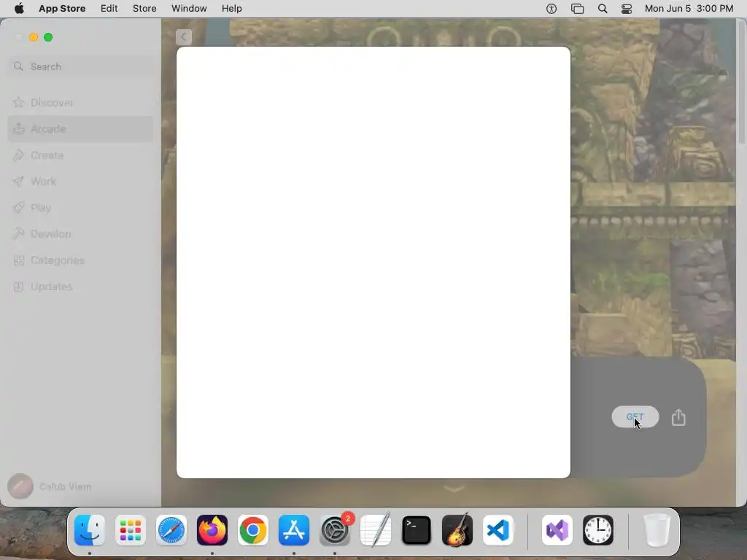Open the Window menu

[189, 9]
